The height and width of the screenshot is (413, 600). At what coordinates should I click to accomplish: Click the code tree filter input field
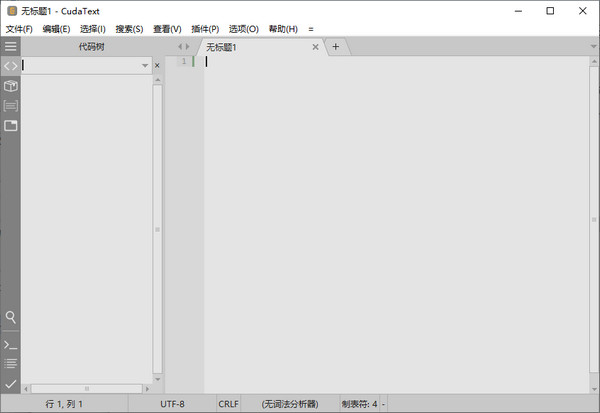coord(80,66)
